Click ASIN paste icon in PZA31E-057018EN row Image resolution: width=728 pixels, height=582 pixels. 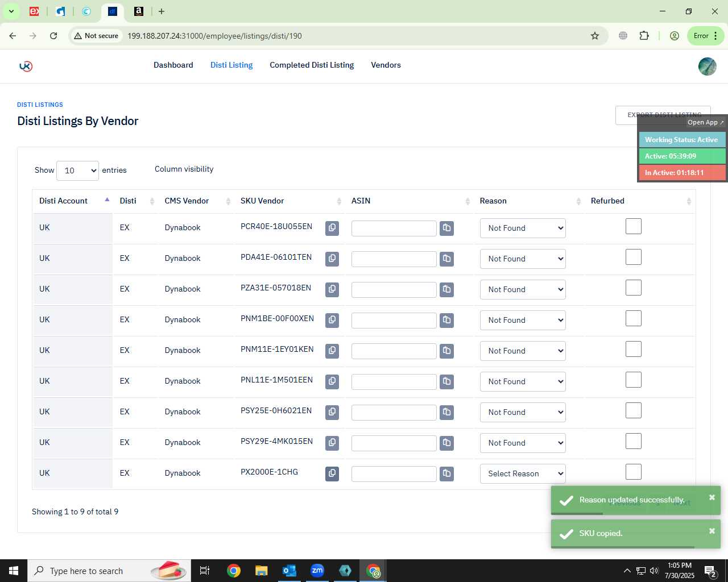point(447,289)
